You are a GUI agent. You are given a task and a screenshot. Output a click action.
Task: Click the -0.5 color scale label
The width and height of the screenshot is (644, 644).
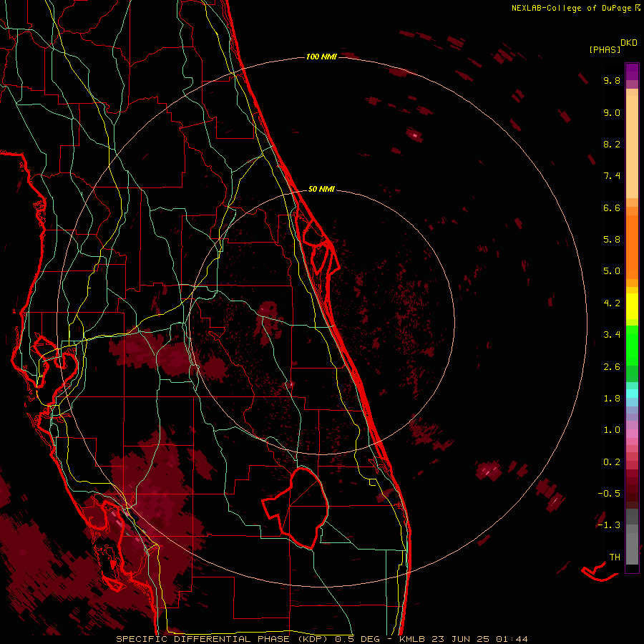pyautogui.click(x=609, y=493)
